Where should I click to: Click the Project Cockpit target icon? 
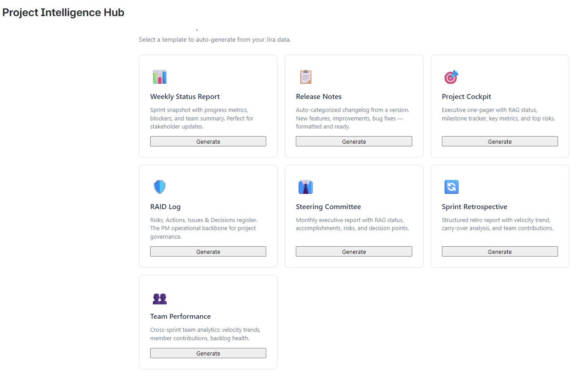point(451,77)
